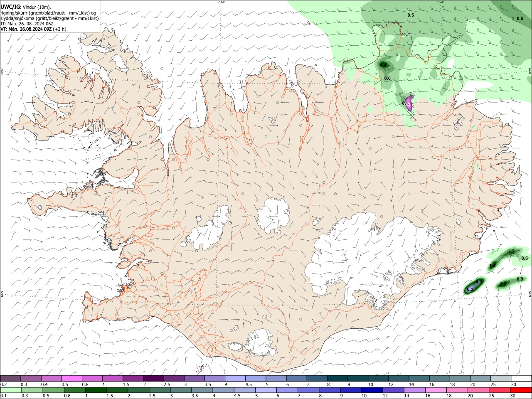Click the '15W' longitude label
Image resolution: width=532 pixels, height=399 pixels.
point(440,2)
